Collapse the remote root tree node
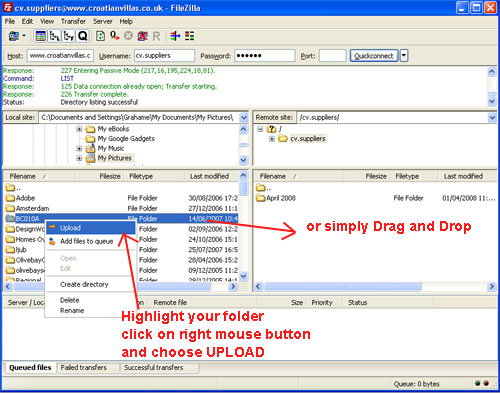The height and width of the screenshot is (393, 500). (260, 129)
